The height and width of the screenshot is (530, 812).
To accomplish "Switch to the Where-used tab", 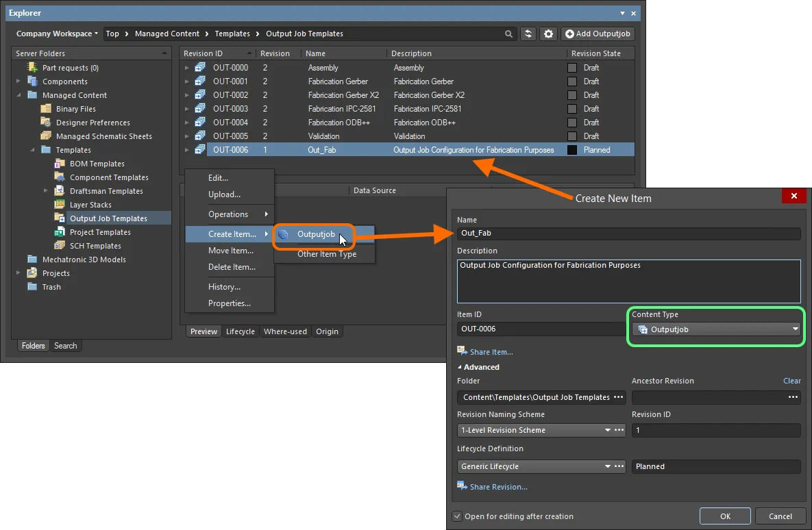I will [285, 331].
